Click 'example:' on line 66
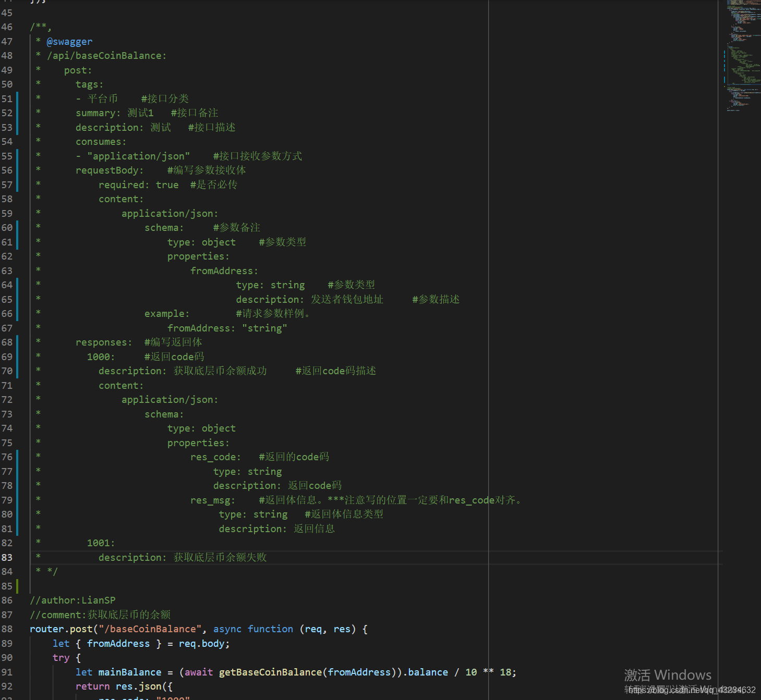Screen dimensions: 761x700 [167, 314]
